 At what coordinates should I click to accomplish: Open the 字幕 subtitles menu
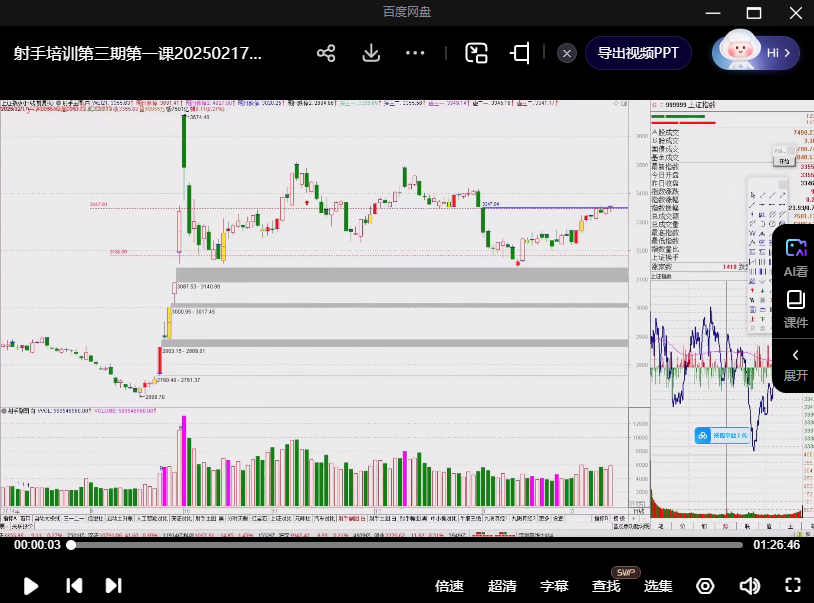554,586
